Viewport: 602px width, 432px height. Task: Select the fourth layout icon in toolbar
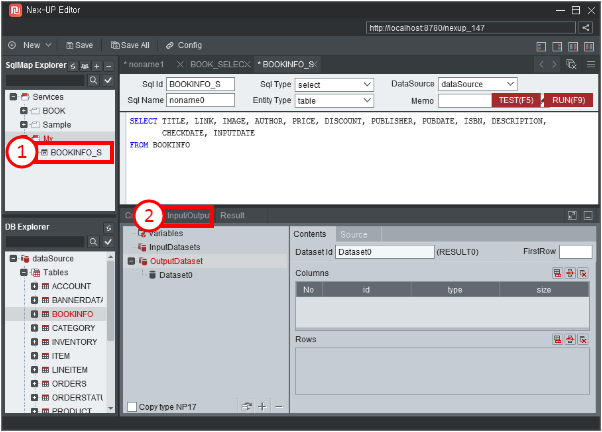pos(589,47)
